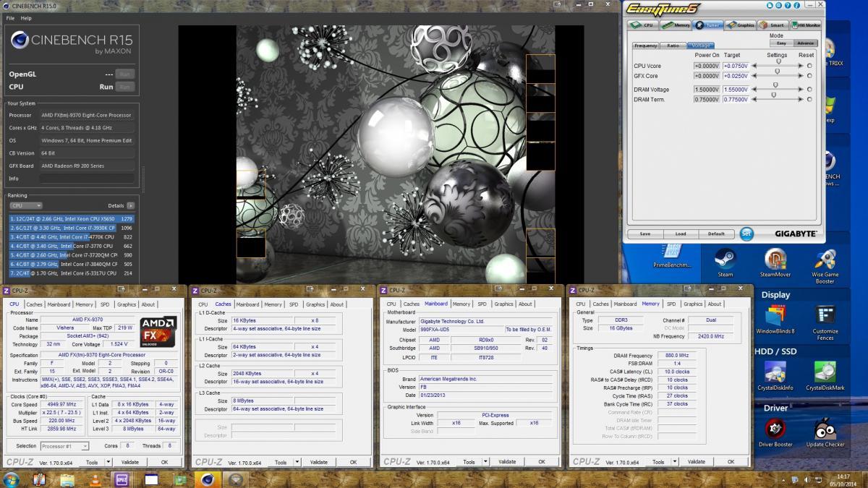
Task: Select the Ratio sub-tab in EasyTune6
Action: [x=673, y=46]
